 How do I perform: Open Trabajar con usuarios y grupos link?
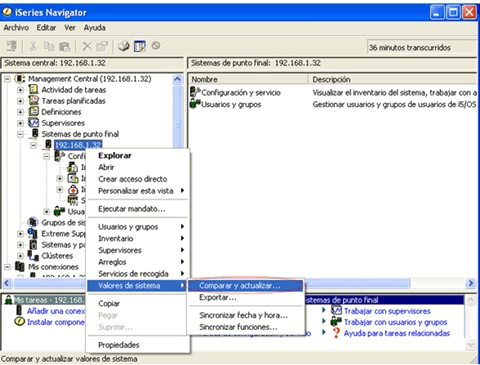(x=395, y=322)
